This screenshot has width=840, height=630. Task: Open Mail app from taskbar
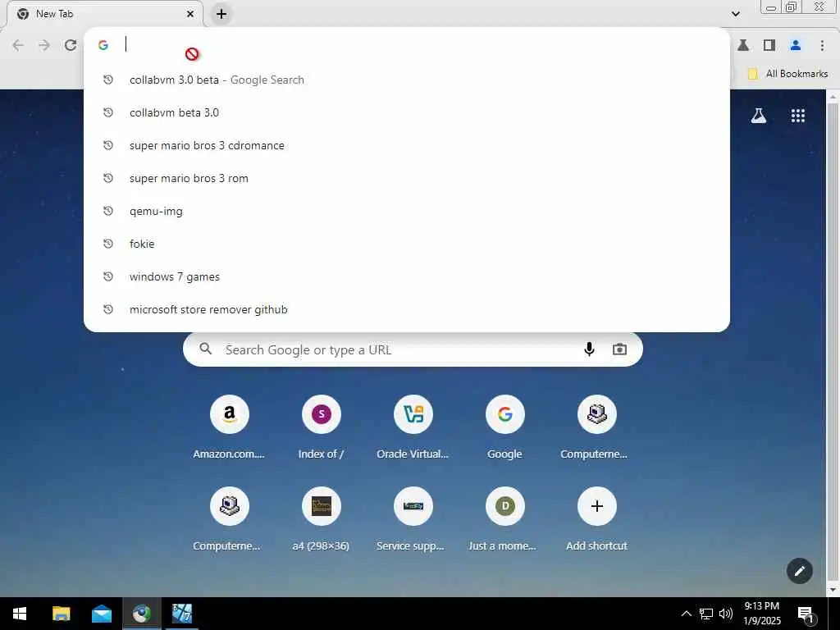(x=101, y=614)
